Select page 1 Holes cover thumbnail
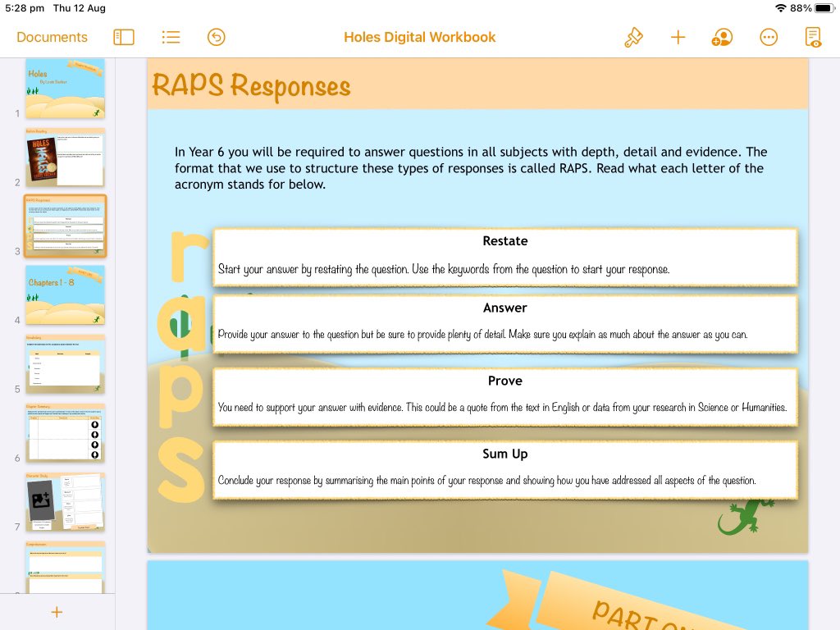 click(x=66, y=89)
